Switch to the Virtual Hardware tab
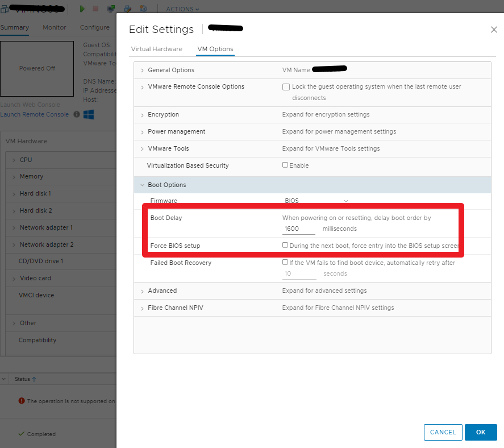 156,49
